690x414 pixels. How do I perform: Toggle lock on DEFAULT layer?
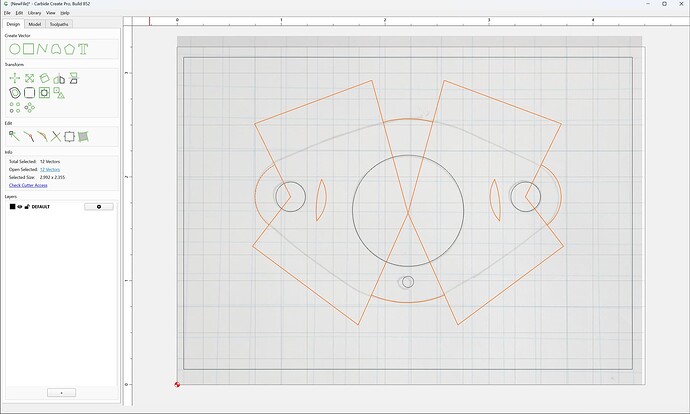(27, 207)
